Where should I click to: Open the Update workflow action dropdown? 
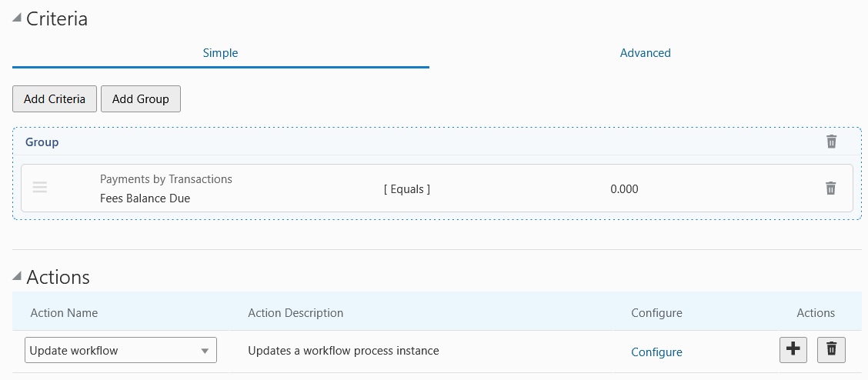point(121,350)
